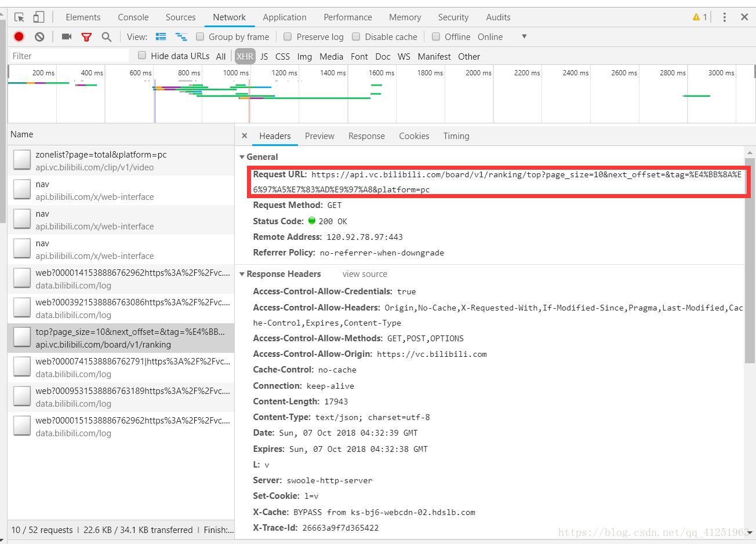Image resolution: width=756 pixels, height=544 pixels.
Task: Select web?0009531538886763189 log request
Action: pos(121,397)
